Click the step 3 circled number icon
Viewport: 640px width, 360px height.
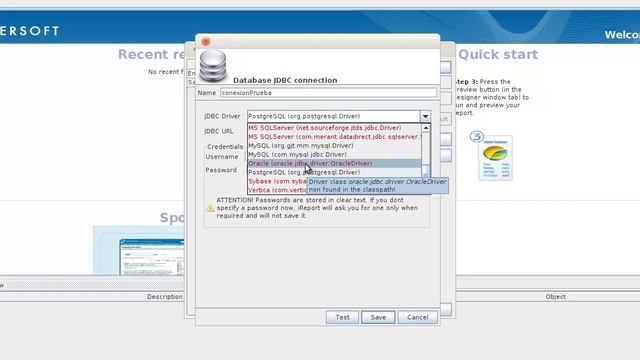click(x=476, y=136)
